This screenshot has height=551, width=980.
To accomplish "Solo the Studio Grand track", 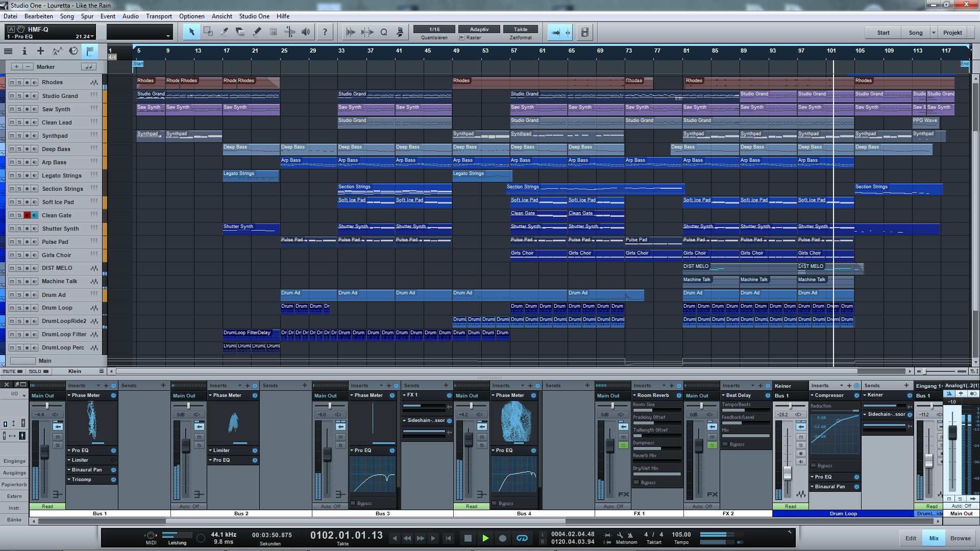I will pos(19,96).
